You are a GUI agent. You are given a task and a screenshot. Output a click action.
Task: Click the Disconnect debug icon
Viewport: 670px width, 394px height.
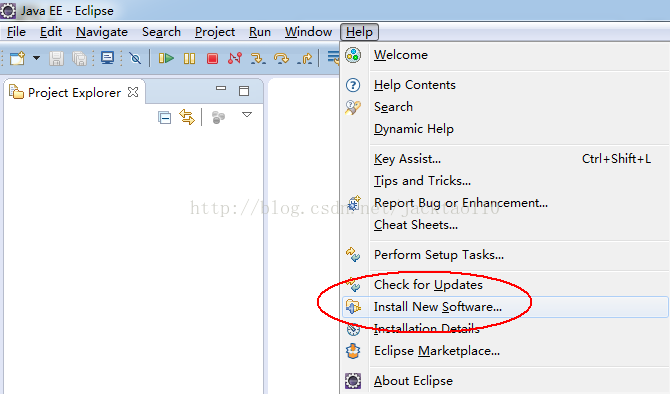coord(235,58)
